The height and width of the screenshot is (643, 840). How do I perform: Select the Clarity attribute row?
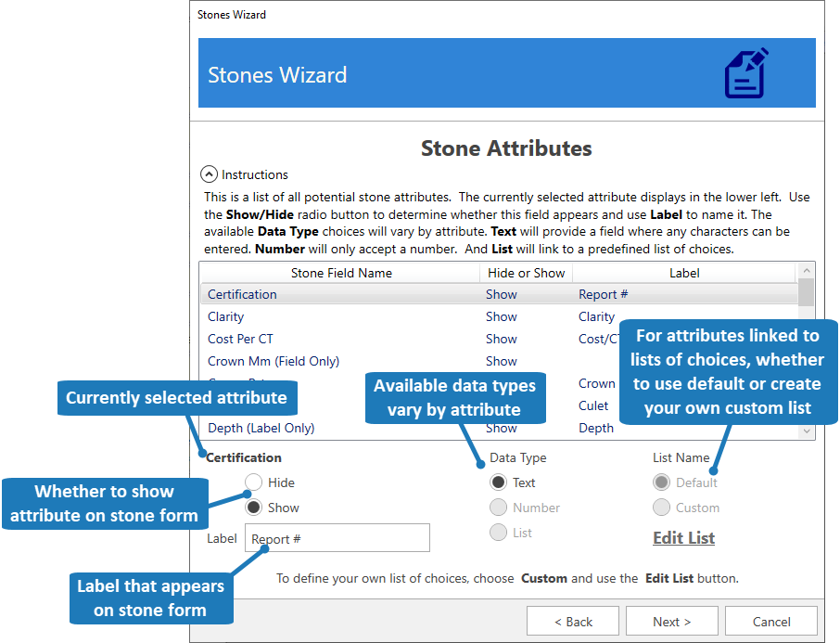(226, 316)
